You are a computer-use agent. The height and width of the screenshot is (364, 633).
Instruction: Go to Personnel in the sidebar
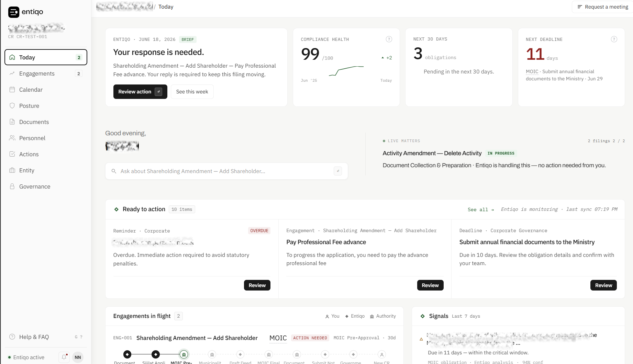(46, 138)
